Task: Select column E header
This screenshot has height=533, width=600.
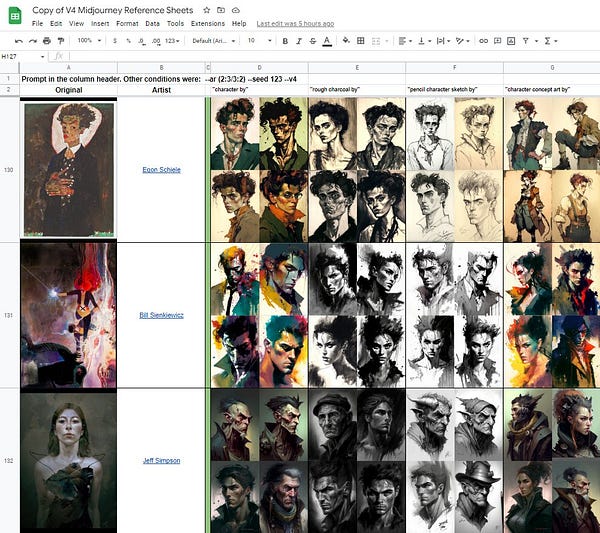Action: click(x=357, y=68)
